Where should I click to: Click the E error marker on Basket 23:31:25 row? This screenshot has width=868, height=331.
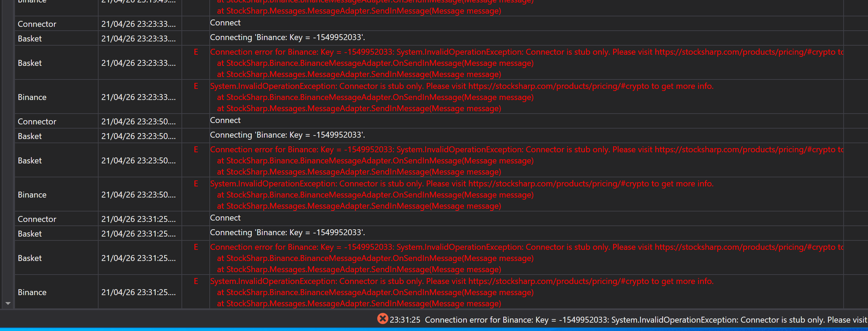(x=196, y=247)
